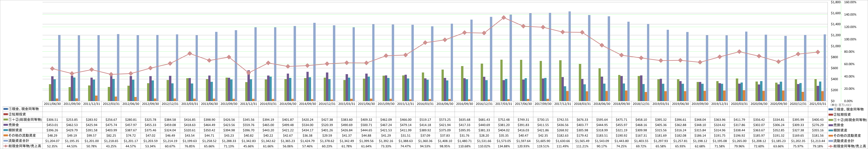The height and width of the screenshot is (149, 868).
Task: Click the 2011/06/30 column header
Action: 52,104
